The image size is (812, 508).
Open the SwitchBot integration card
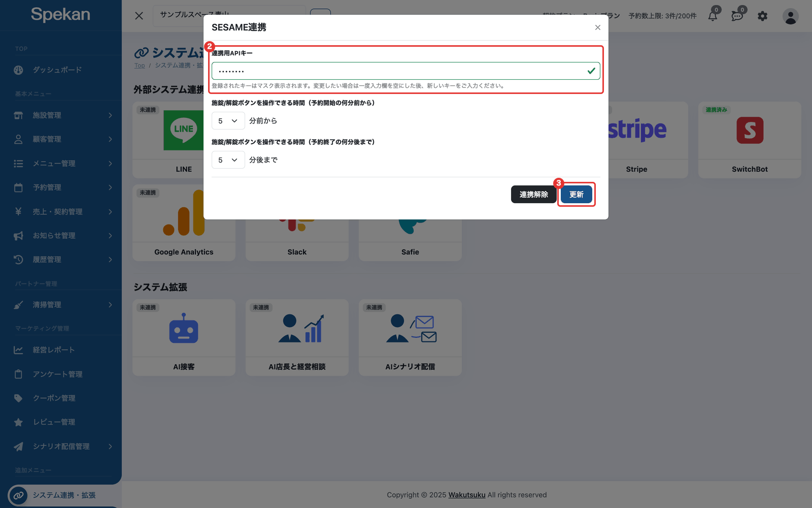coord(750,140)
